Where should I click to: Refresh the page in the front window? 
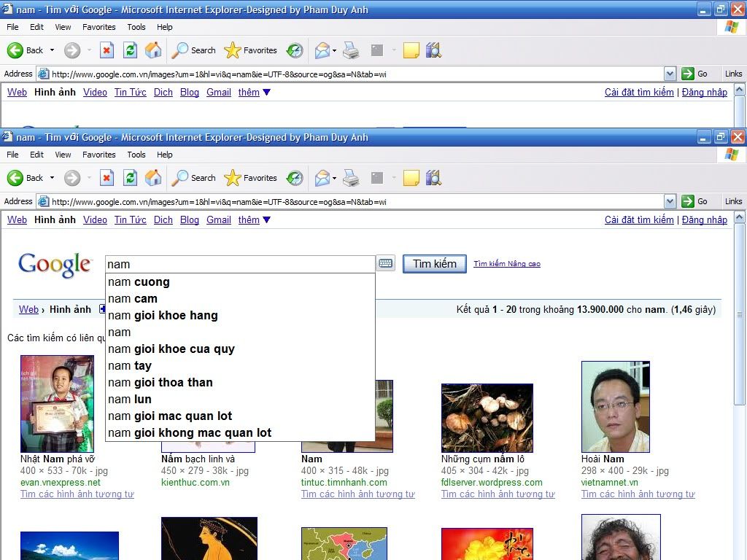tap(130, 178)
